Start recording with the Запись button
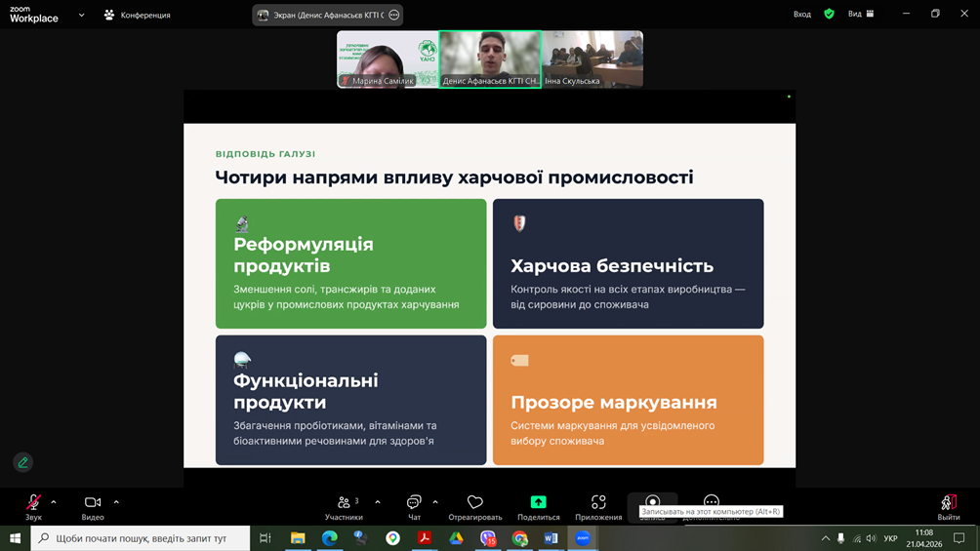The height and width of the screenshot is (551, 980). pyautogui.click(x=652, y=501)
